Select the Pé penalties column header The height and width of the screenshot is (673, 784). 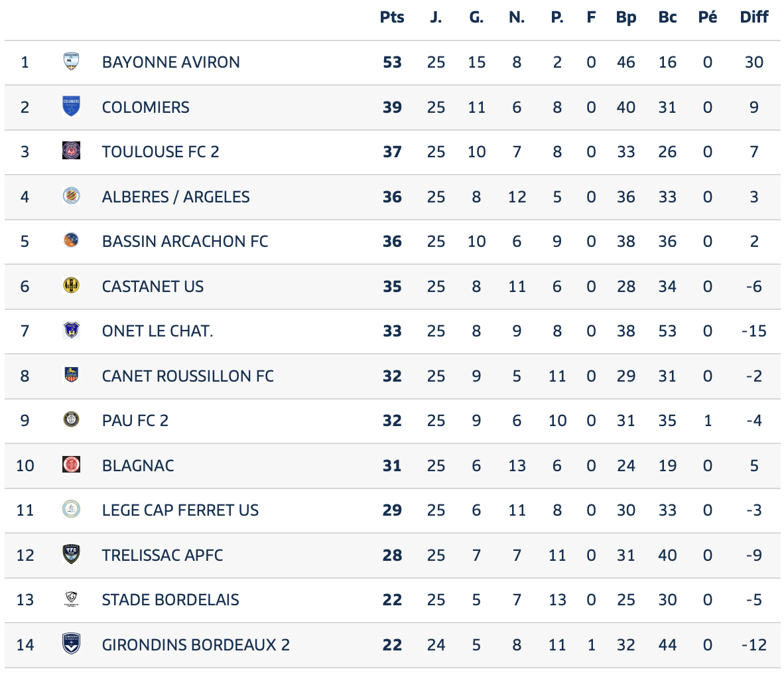click(708, 17)
